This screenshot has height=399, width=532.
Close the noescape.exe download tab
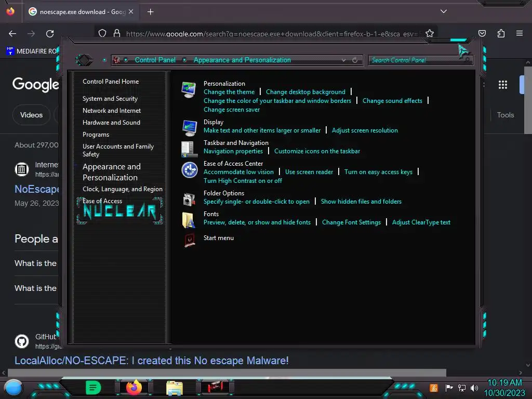131,11
